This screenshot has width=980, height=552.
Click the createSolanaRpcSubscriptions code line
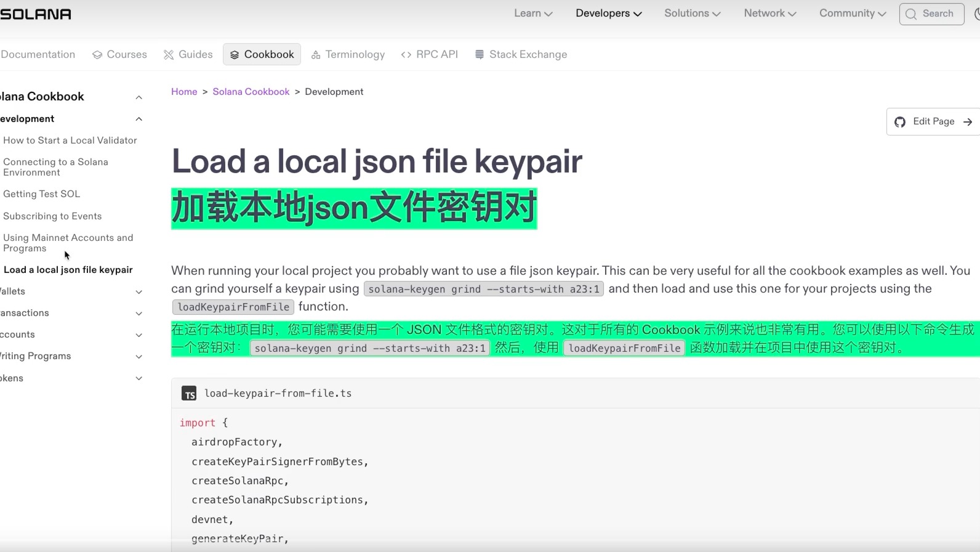pyautogui.click(x=280, y=500)
